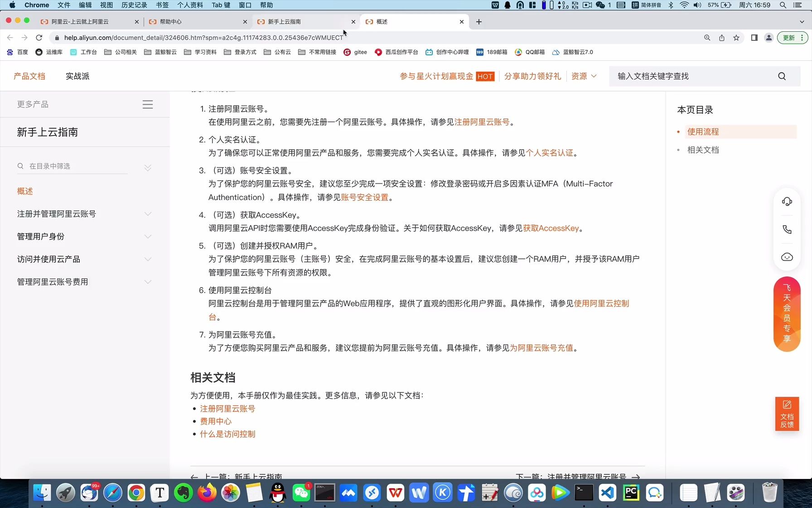
Task: Expand 管理阿里云账号费用 section
Action: pyautogui.click(x=148, y=282)
